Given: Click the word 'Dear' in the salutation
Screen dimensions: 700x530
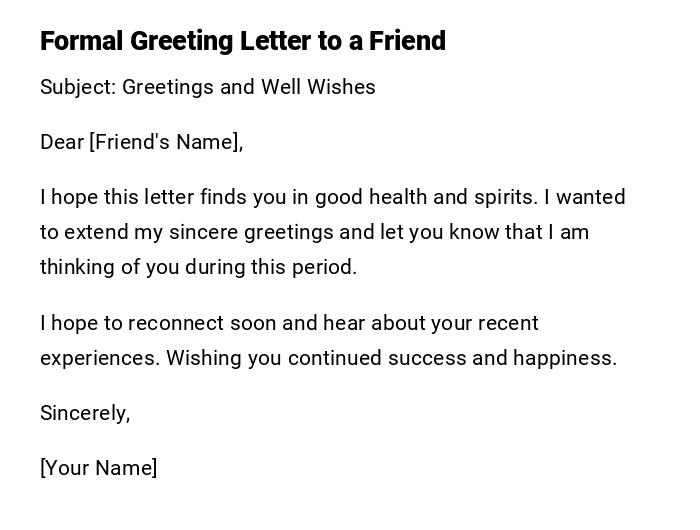Looking at the screenshot, I should tap(62, 142).
